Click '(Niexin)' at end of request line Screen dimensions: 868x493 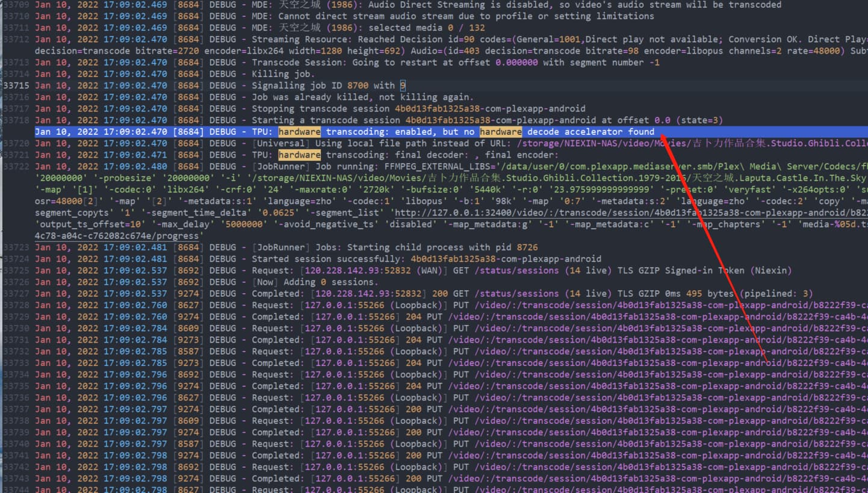tap(771, 270)
